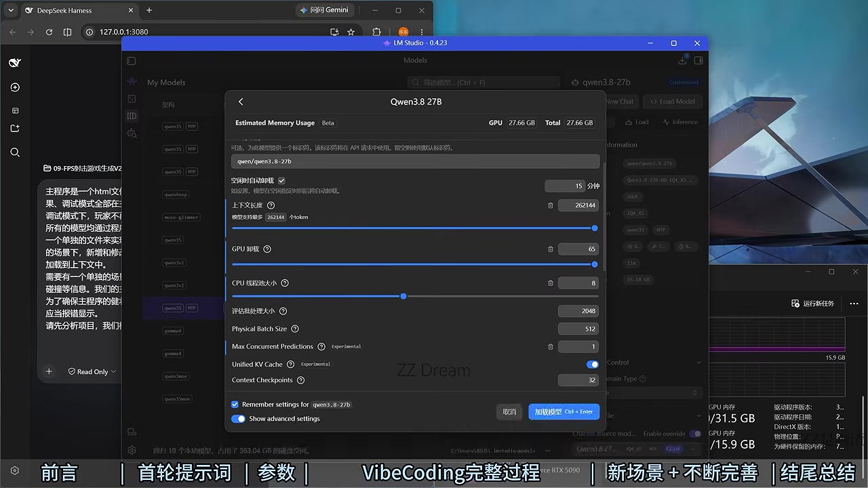
Task: Click the 09-FPS射击游戏生成V2 folder label
Action: pos(83,168)
